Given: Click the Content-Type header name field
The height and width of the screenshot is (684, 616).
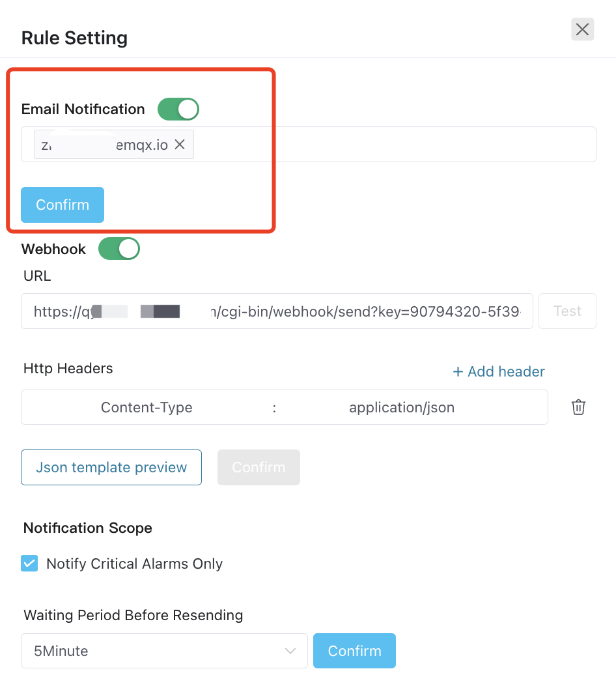Looking at the screenshot, I should tap(147, 408).
